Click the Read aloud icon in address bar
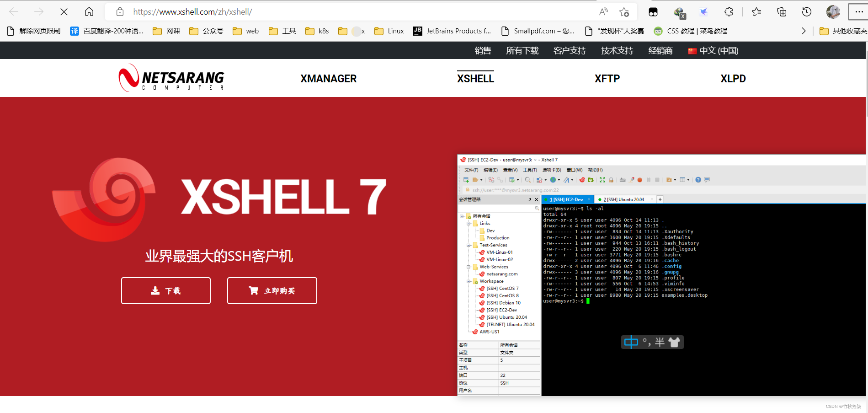 (603, 12)
